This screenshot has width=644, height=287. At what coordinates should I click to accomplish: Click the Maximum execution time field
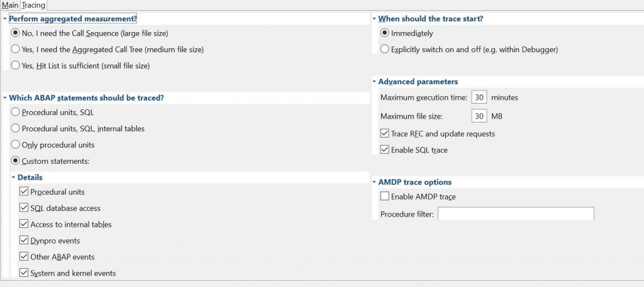pos(479,97)
